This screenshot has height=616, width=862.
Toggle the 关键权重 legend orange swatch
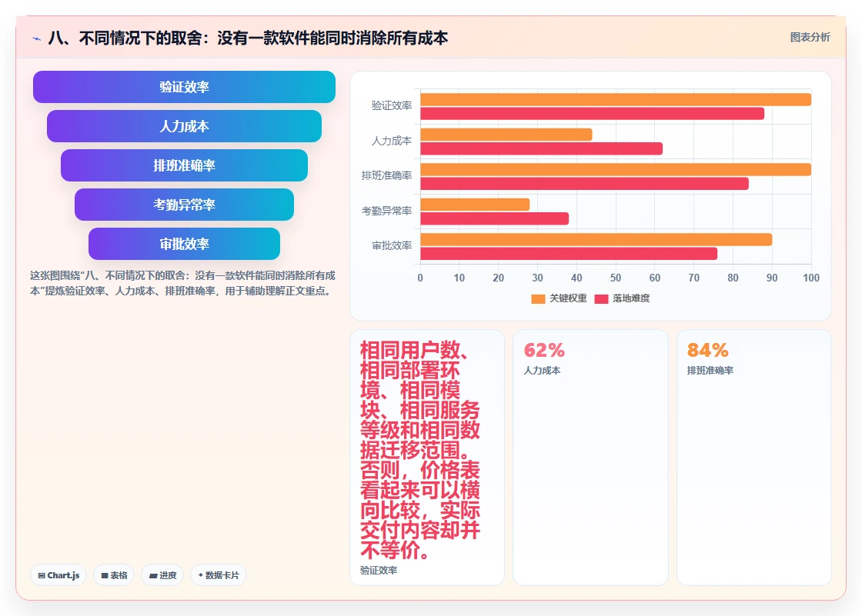point(538,298)
